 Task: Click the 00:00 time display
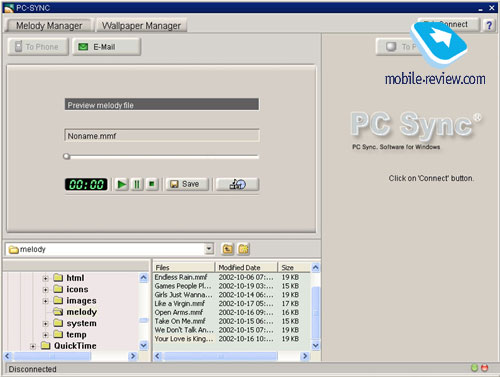coord(86,184)
